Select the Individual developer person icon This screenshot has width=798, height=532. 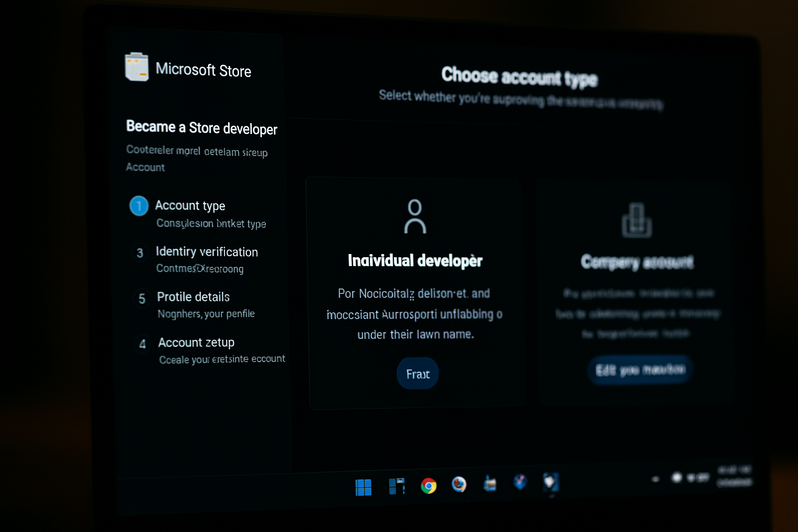(415, 216)
